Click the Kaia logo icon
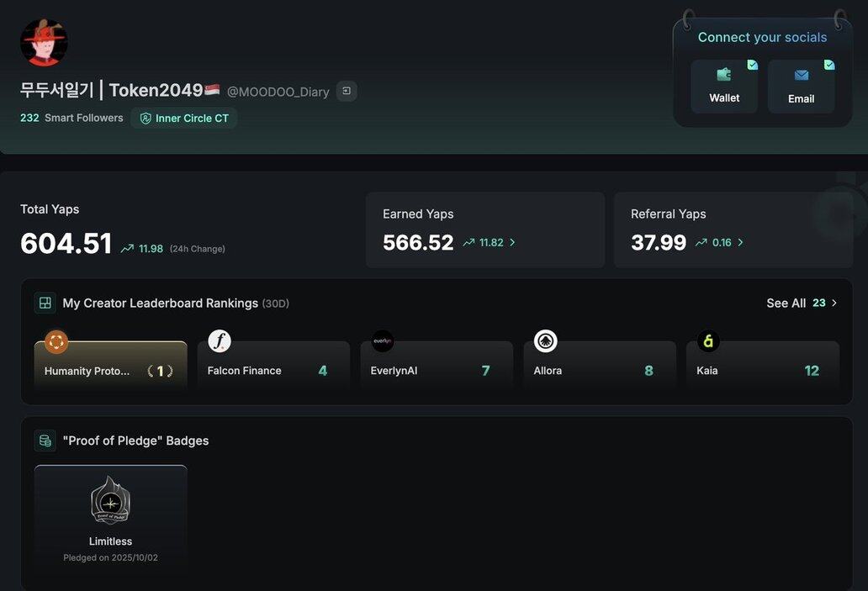The image size is (868, 591). [708, 341]
